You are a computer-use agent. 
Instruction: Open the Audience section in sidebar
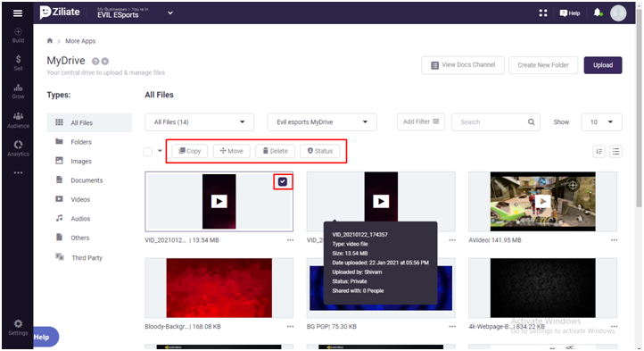click(x=18, y=121)
